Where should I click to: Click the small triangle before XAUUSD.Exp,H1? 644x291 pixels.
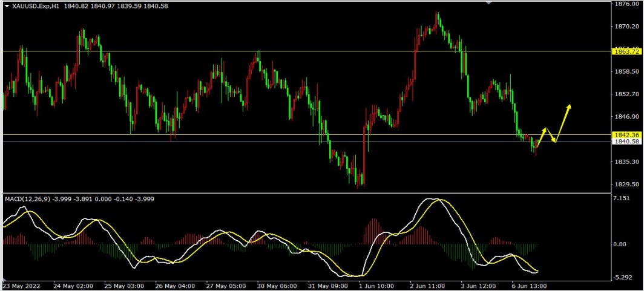pyautogui.click(x=7, y=6)
